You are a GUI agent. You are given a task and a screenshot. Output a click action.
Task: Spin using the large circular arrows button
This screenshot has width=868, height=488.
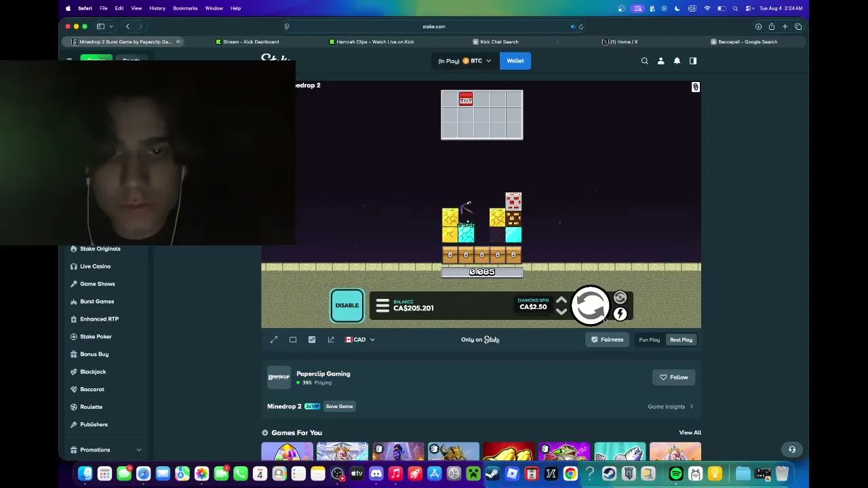click(590, 306)
